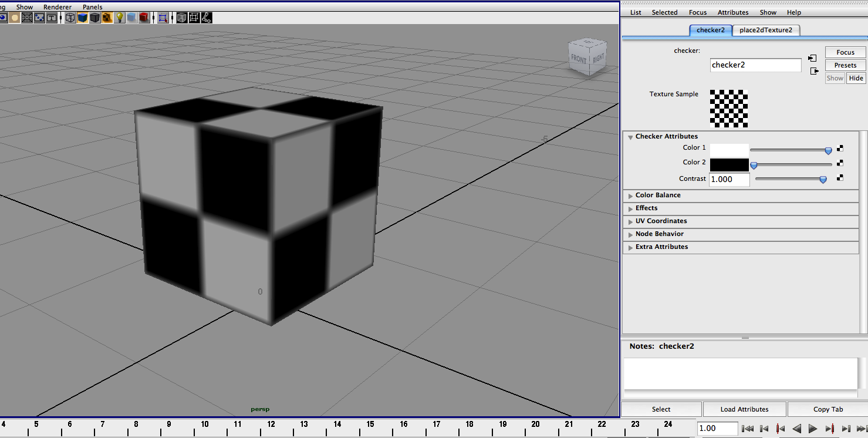
Task: Open a texture map for Color 2 (checkered button)
Action: pyautogui.click(x=839, y=164)
